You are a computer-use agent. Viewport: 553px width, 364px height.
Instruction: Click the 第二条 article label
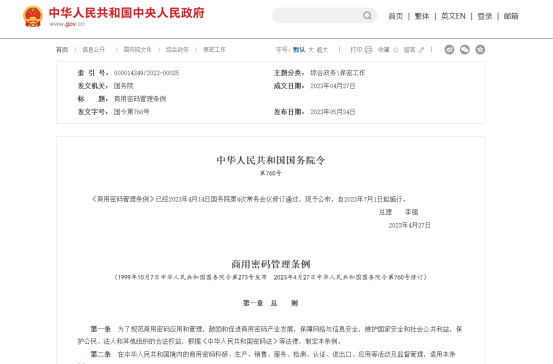coord(101,354)
